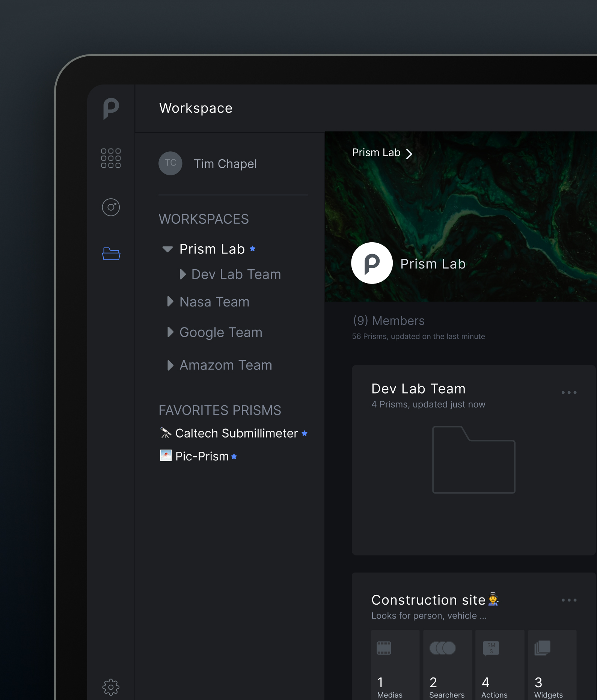
Task: Select the blue folder workspace icon
Action: point(111,254)
